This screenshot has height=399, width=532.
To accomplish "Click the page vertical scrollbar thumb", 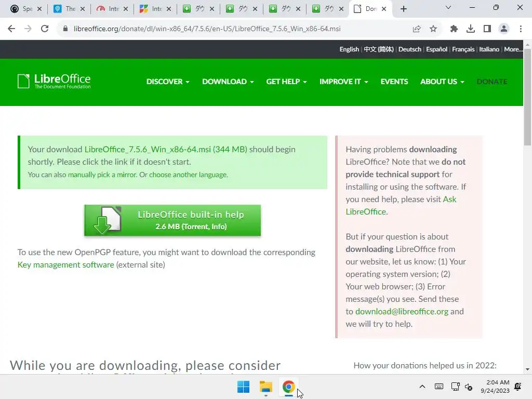I will [x=527, y=97].
